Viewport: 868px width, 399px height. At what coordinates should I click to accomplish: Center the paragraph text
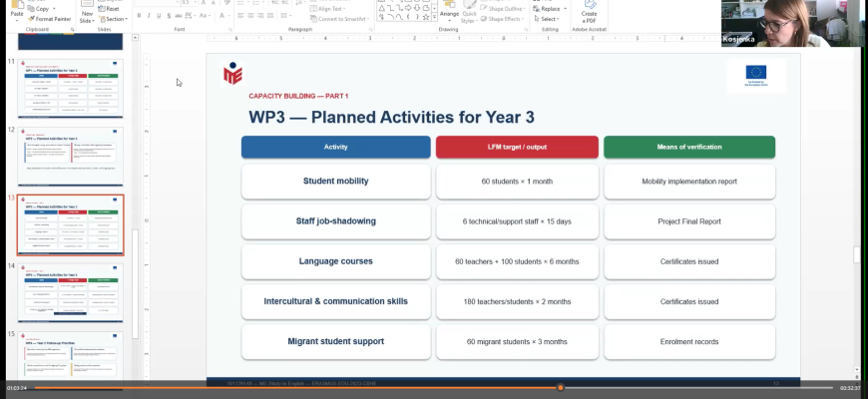(x=250, y=16)
